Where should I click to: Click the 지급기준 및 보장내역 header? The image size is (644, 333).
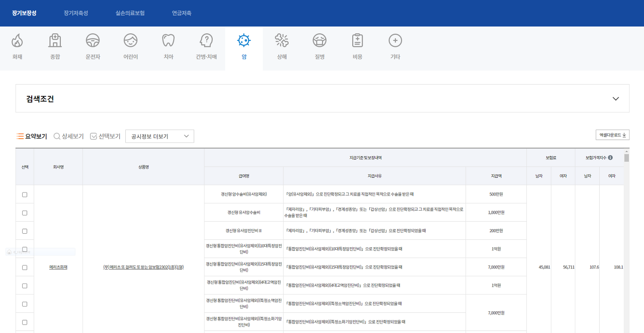365,158
